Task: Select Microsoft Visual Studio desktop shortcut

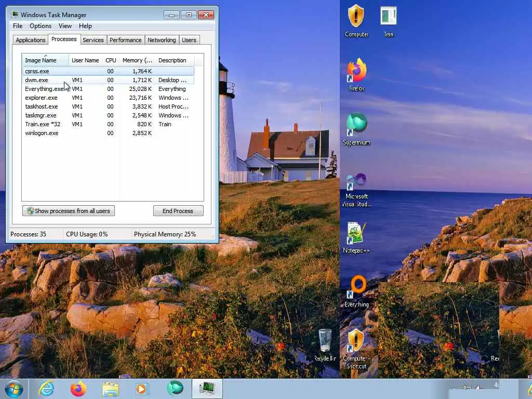Action: click(x=356, y=190)
